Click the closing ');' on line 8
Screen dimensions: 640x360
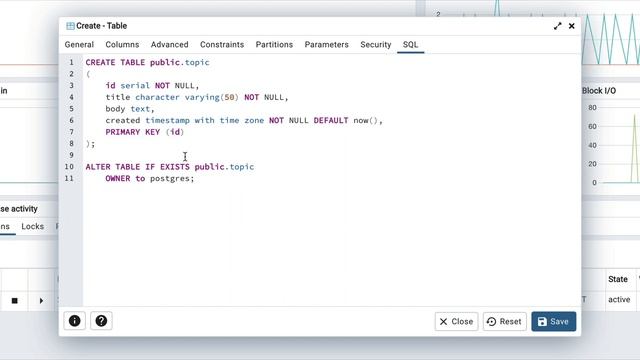point(90,144)
